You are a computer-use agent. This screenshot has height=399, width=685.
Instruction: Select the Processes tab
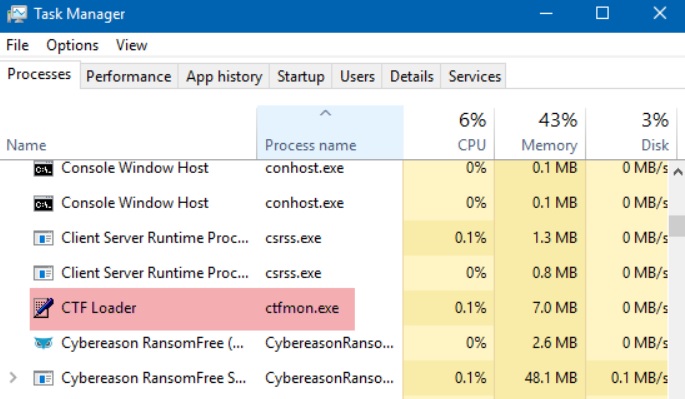click(x=39, y=74)
